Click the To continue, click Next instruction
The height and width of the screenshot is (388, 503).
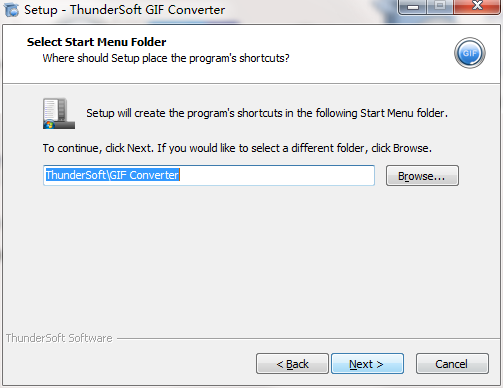coord(237,148)
